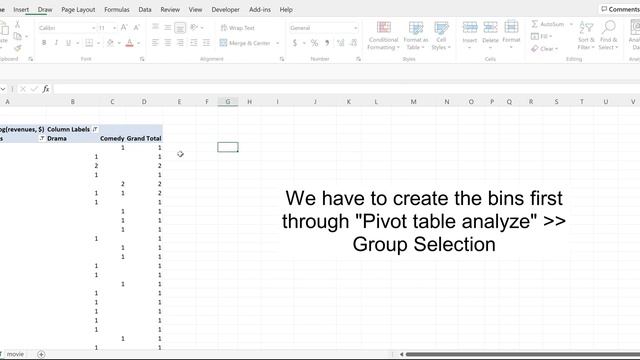Apply the red Font Color
This screenshot has width=640, height=360.
[x=129, y=42]
